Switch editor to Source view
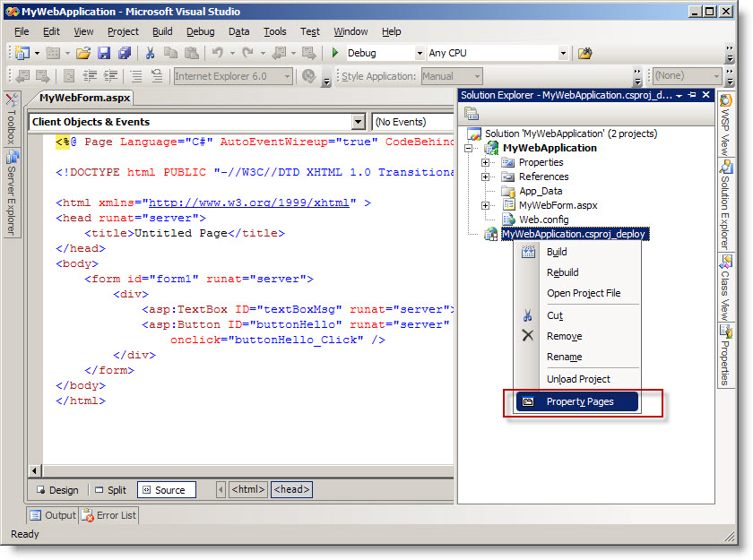This screenshot has height=560, width=753. [165, 490]
